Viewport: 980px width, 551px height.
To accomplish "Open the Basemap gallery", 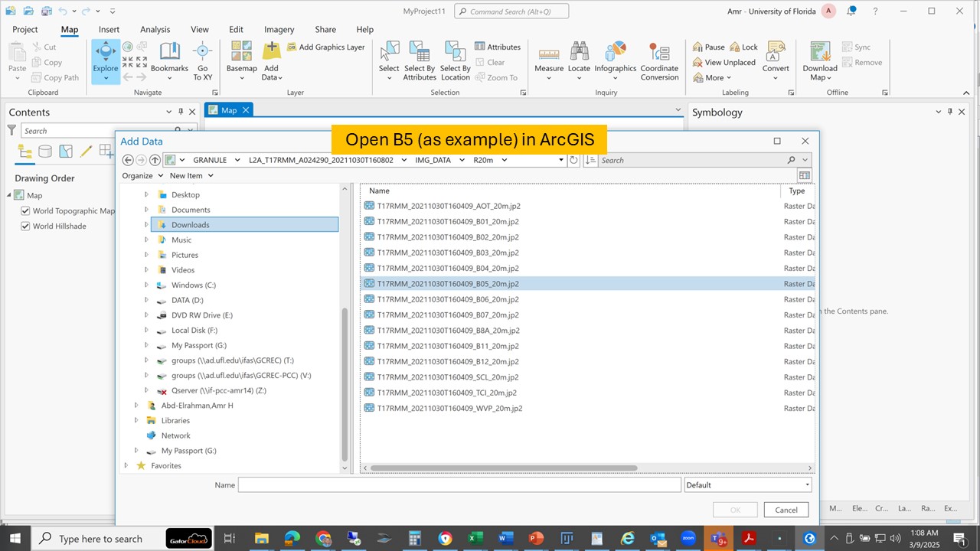I will (x=242, y=60).
